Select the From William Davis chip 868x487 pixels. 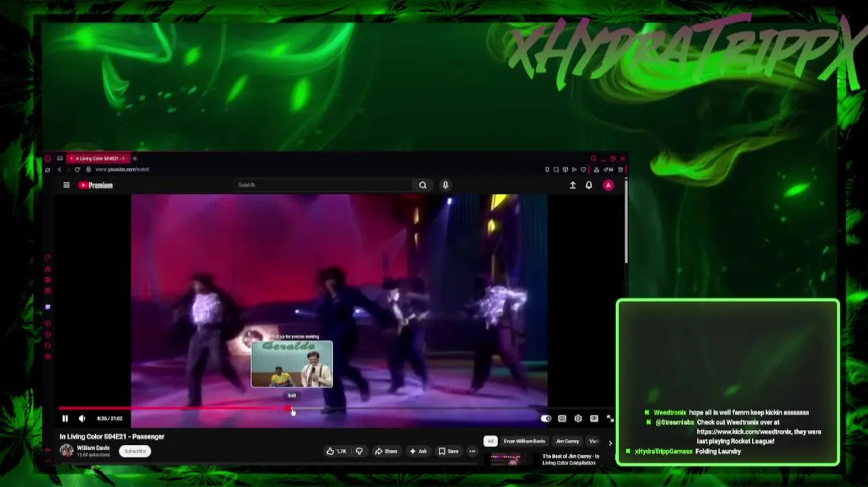(525, 441)
